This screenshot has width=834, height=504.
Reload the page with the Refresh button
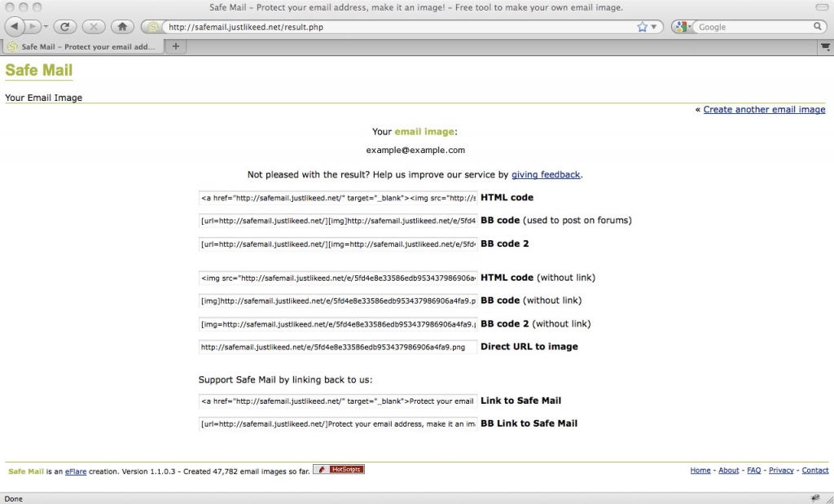click(65, 27)
